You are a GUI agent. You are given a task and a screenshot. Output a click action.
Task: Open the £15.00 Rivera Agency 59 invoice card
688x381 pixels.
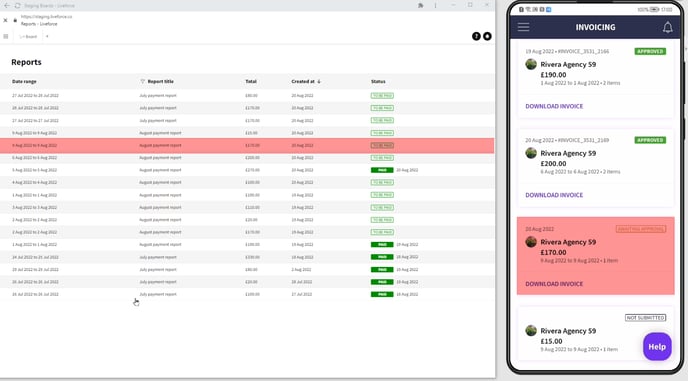pyautogui.click(x=595, y=334)
